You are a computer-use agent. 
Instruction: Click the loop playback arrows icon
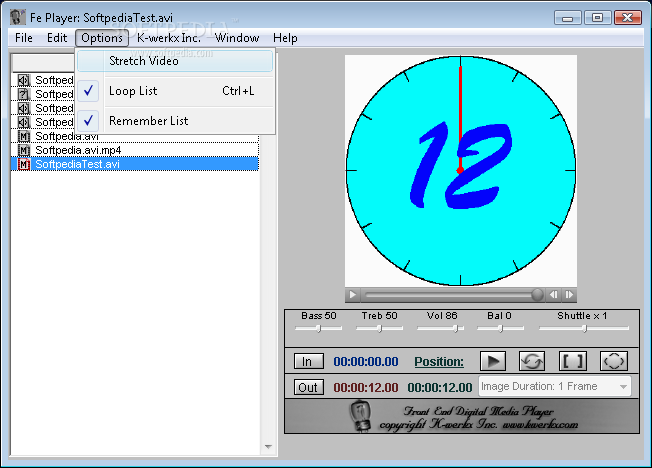[x=532, y=361]
